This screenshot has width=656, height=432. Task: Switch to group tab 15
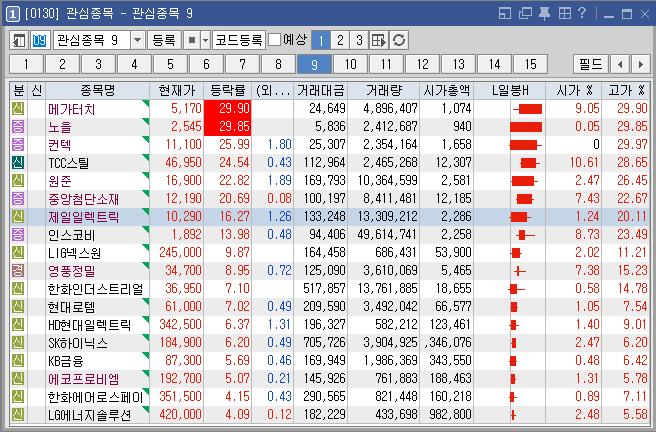click(530, 64)
